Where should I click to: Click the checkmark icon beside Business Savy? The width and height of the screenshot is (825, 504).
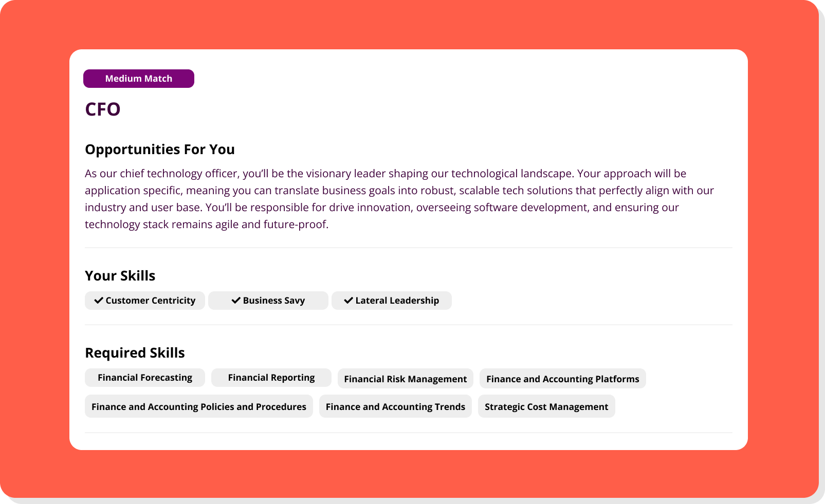[236, 301]
